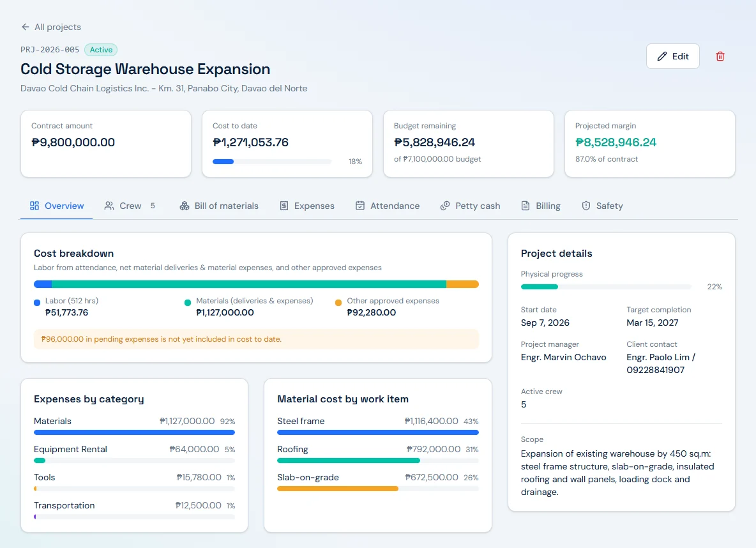Click the Steel frame amount ₱1,116,400.00
Image resolution: width=756 pixels, height=548 pixels.
pyautogui.click(x=431, y=421)
